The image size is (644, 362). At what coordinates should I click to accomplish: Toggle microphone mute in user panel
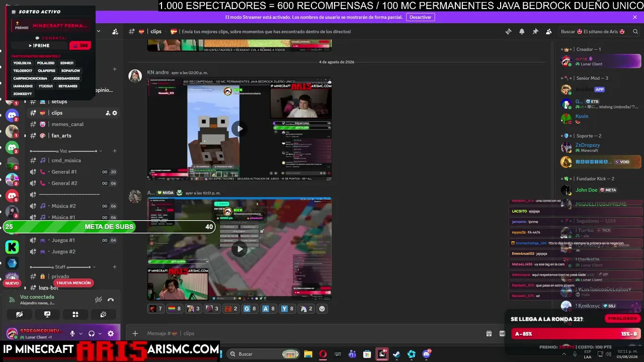72,333
